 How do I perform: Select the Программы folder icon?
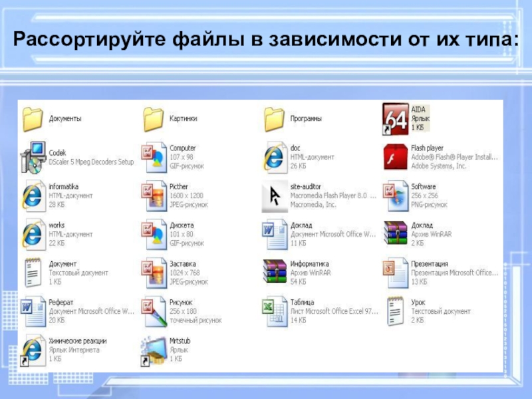click(274, 119)
